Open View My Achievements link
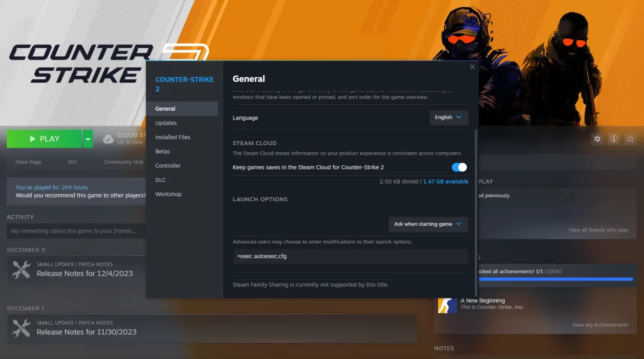This screenshot has height=359, width=644. click(600, 325)
